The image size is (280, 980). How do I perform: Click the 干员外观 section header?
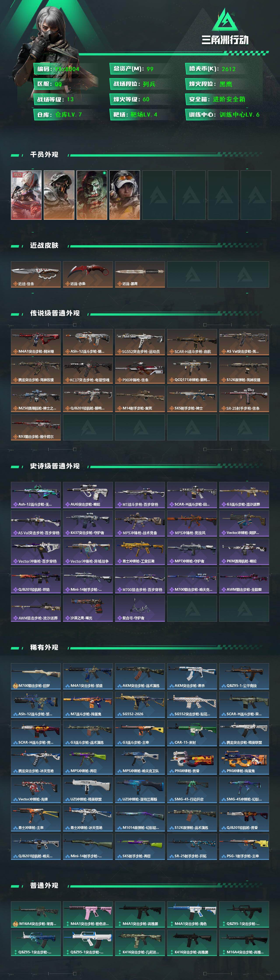click(x=44, y=154)
